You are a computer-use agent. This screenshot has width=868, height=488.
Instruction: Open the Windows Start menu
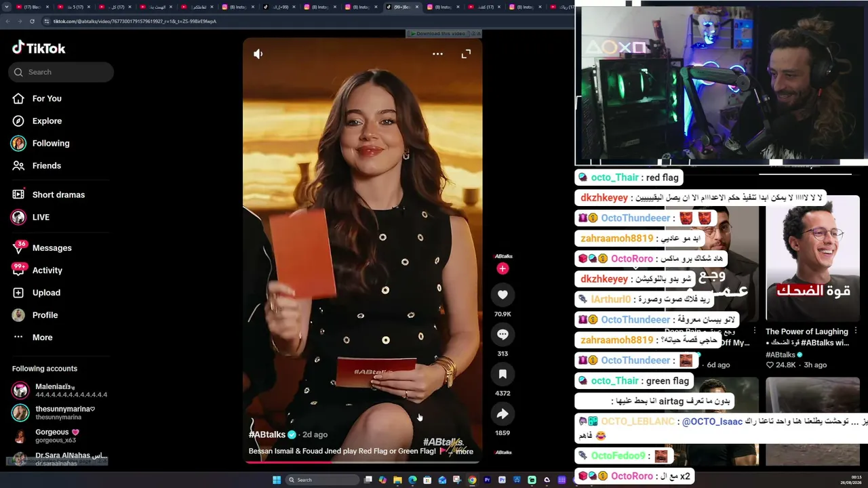(277, 480)
